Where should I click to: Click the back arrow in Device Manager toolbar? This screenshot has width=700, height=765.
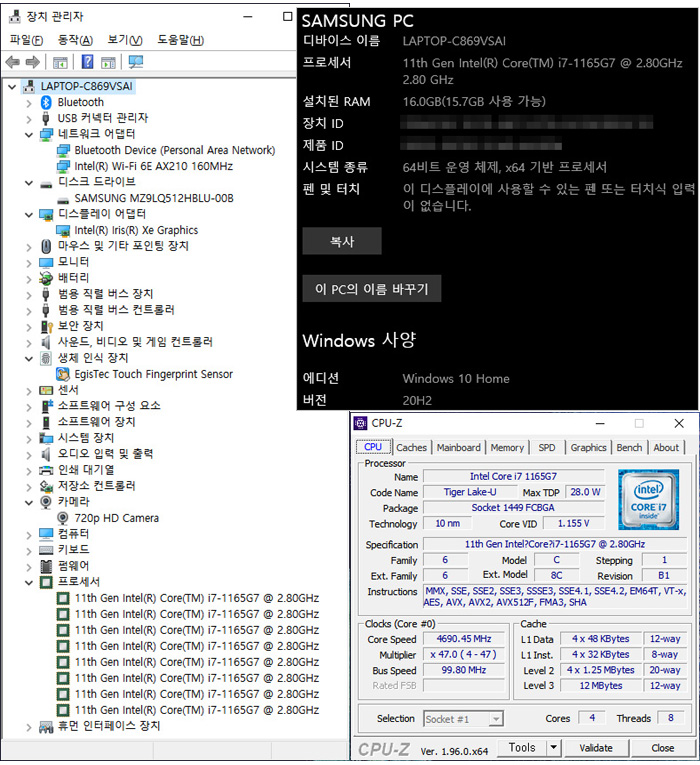[13, 62]
